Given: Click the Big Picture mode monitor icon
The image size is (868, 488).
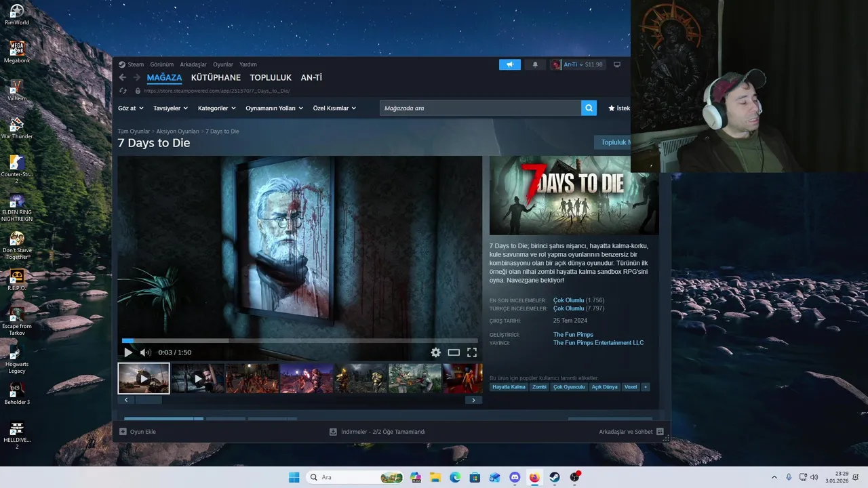Looking at the screenshot, I should coord(617,64).
